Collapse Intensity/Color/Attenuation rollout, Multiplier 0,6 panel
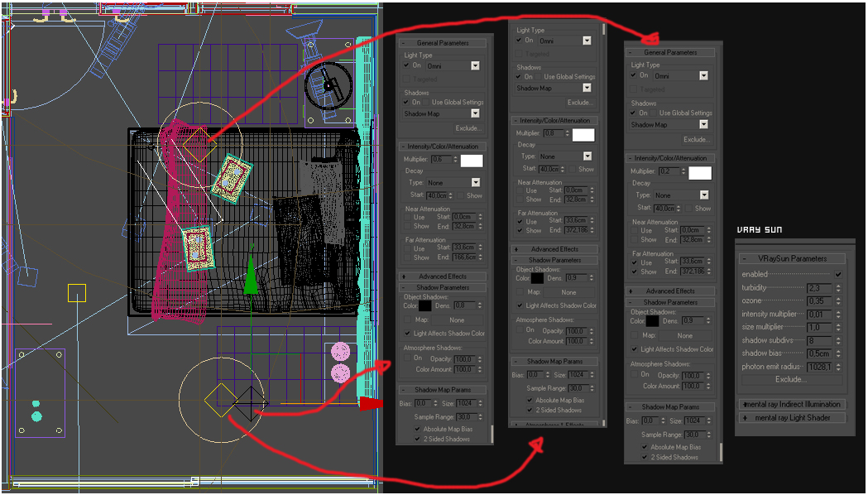Viewport: 868px width, 495px height. tap(443, 147)
